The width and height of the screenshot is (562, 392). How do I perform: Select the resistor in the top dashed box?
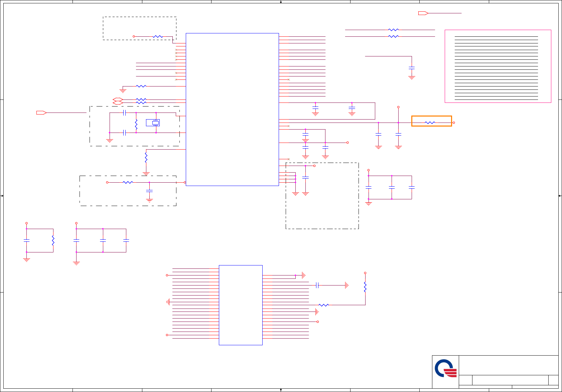tap(158, 36)
